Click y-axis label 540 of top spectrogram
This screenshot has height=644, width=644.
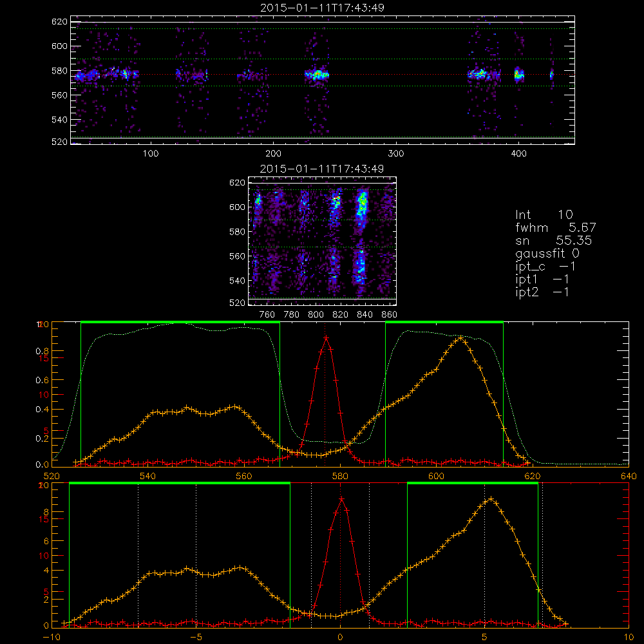click(59, 120)
